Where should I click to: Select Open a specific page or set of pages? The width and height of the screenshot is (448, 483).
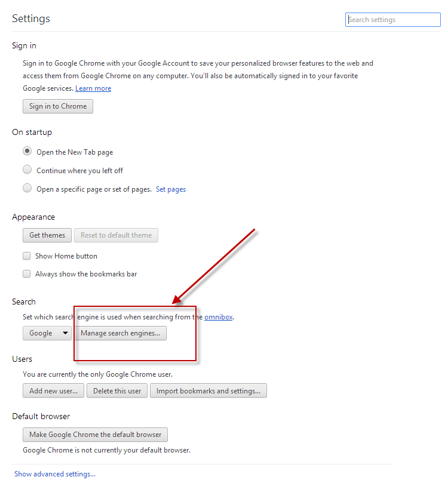(x=27, y=189)
